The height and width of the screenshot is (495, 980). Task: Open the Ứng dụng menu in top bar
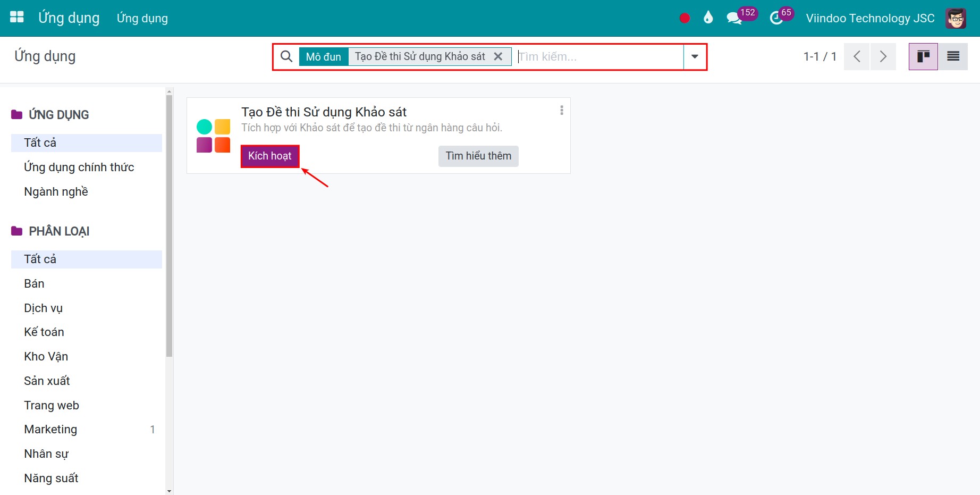[142, 18]
